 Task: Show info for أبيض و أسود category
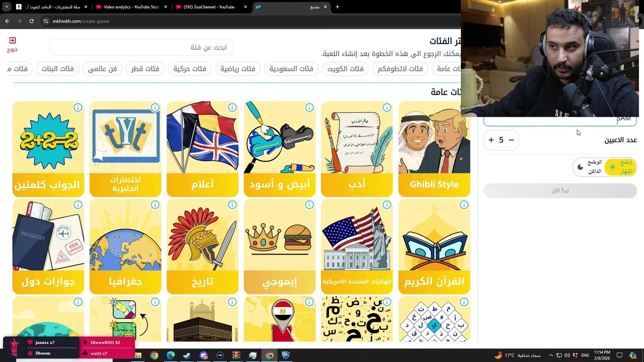(x=309, y=108)
